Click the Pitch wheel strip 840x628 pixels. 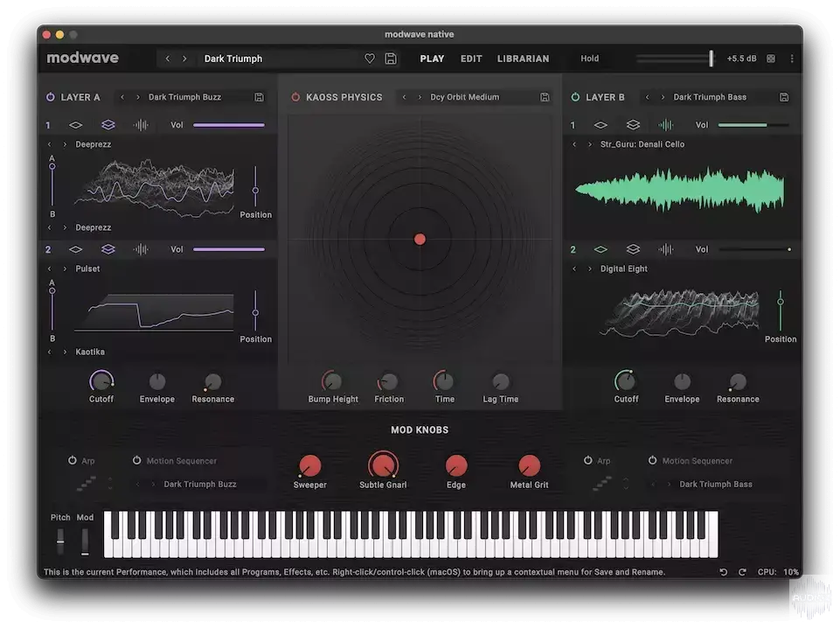click(60, 541)
